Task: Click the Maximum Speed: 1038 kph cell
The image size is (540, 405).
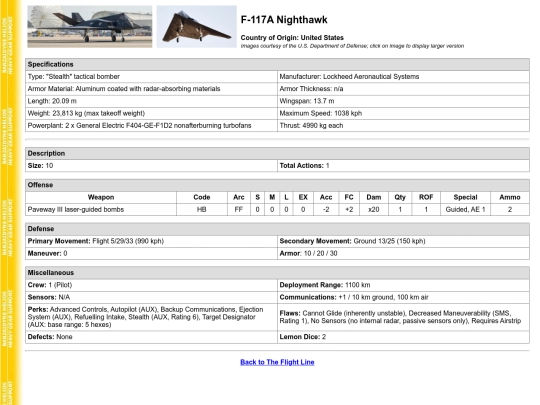Action: (403, 113)
